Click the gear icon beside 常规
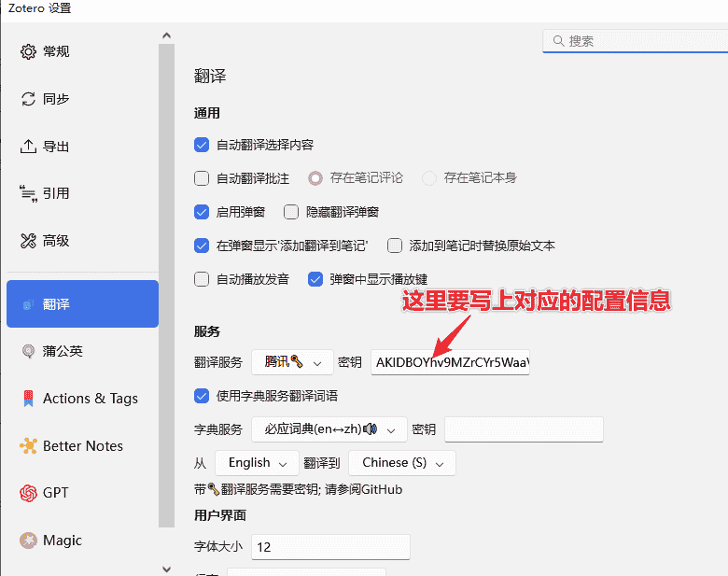 coord(28,51)
